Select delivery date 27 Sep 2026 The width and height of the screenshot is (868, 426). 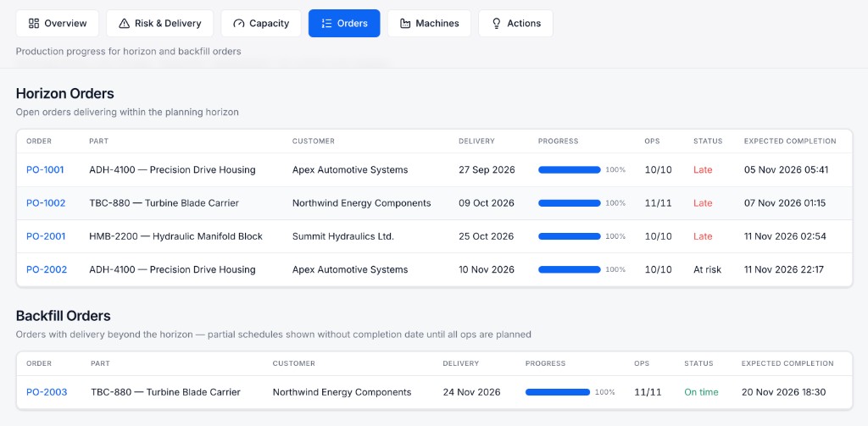coord(487,170)
